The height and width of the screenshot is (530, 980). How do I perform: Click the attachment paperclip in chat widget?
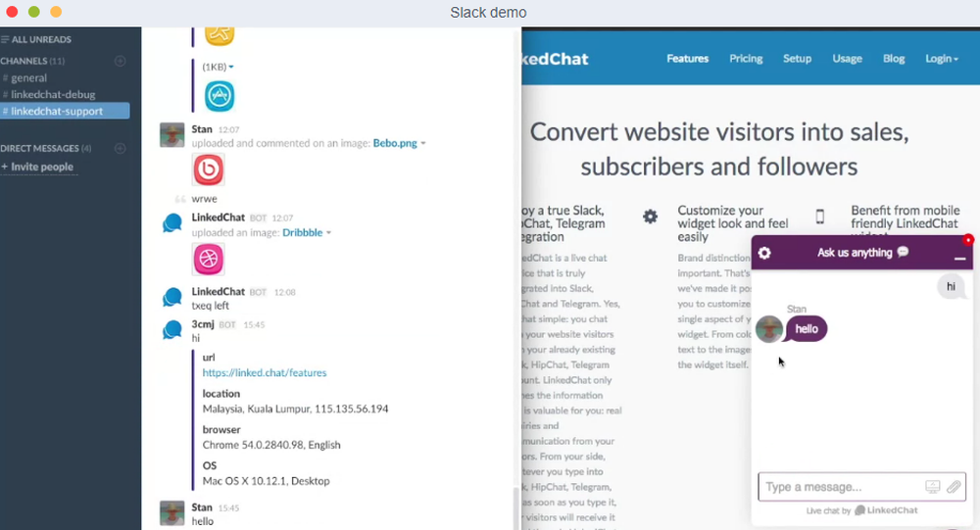[954, 486]
